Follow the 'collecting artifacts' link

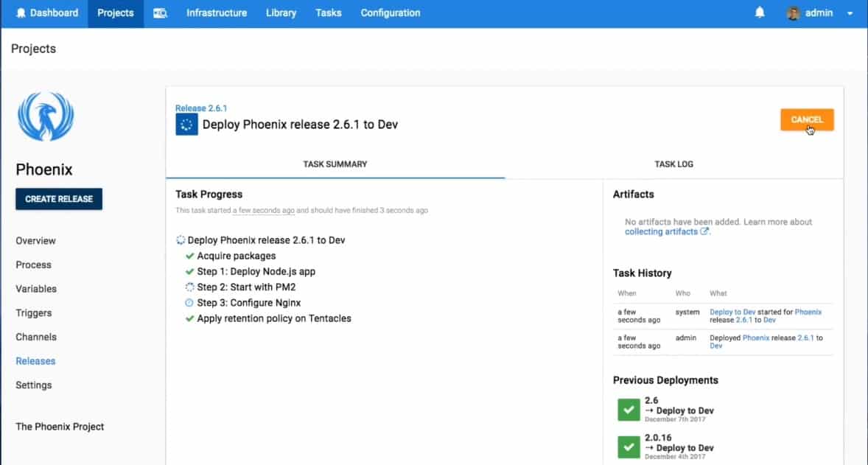coord(661,231)
